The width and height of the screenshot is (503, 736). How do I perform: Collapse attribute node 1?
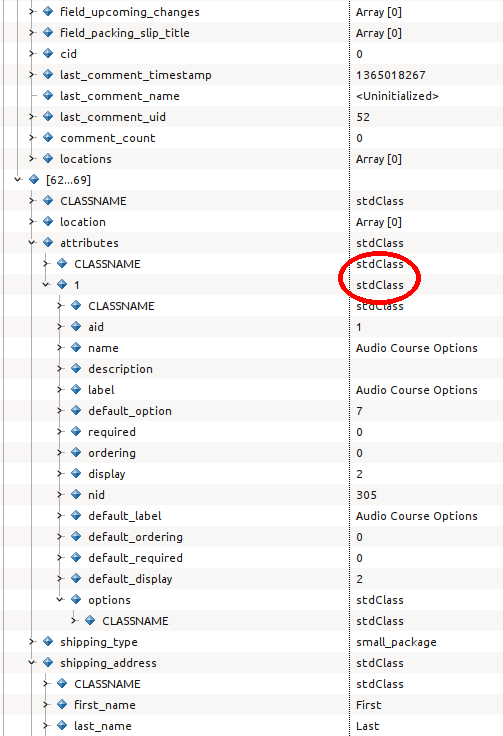point(46,284)
